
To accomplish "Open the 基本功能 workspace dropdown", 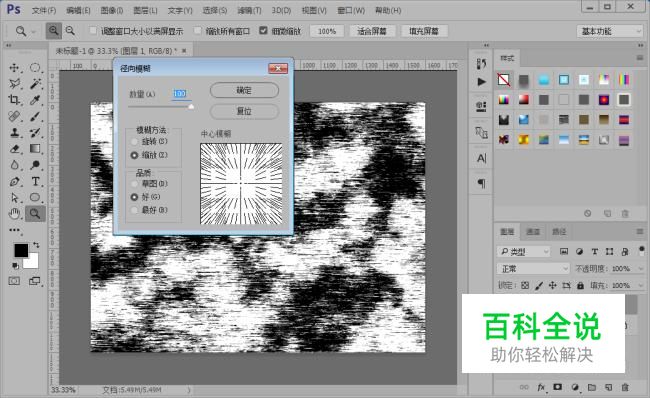I will [610, 31].
